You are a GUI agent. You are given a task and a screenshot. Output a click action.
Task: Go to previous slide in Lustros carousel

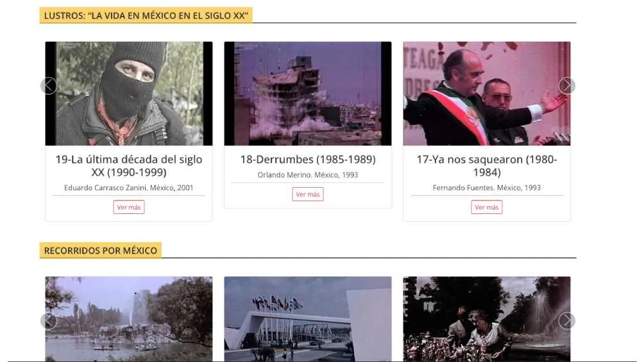(x=49, y=86)
